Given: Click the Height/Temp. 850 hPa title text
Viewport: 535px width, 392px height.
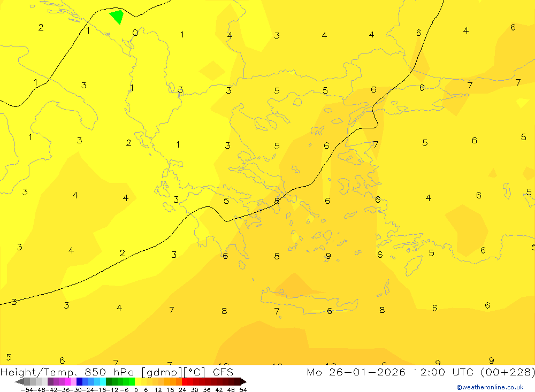Looking at the screenshot, I should point(67,372).
